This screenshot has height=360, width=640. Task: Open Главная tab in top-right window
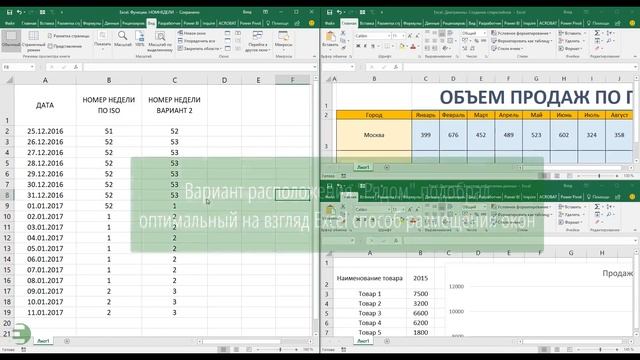pos(349,23)
